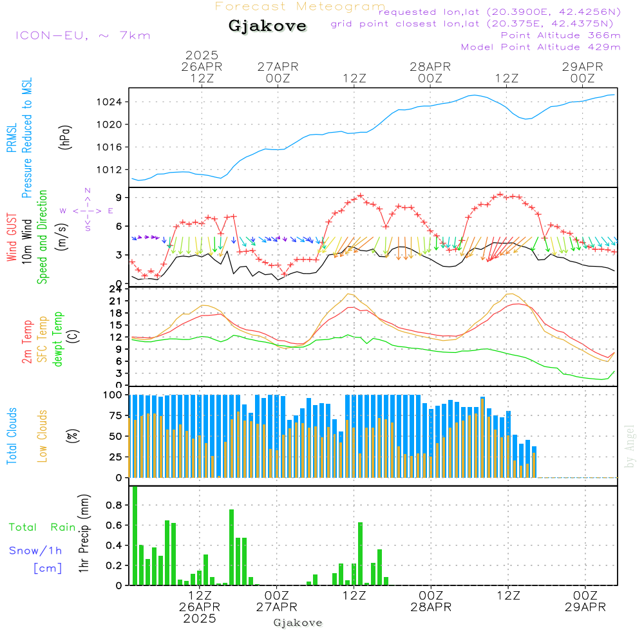This screenshot has height=644, width=644.
Task: Click the Model Point Altitude 429m text
Action: [x=541, y=47]
